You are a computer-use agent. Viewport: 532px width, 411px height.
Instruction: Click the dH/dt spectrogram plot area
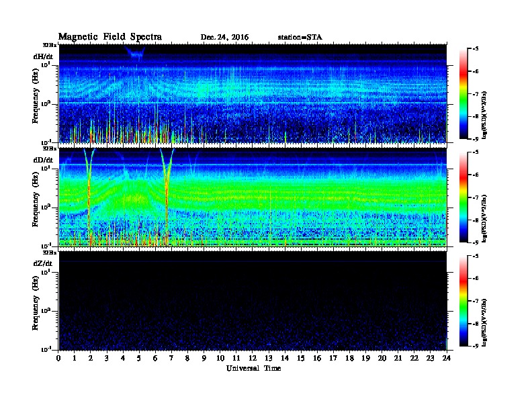[253, 93]
